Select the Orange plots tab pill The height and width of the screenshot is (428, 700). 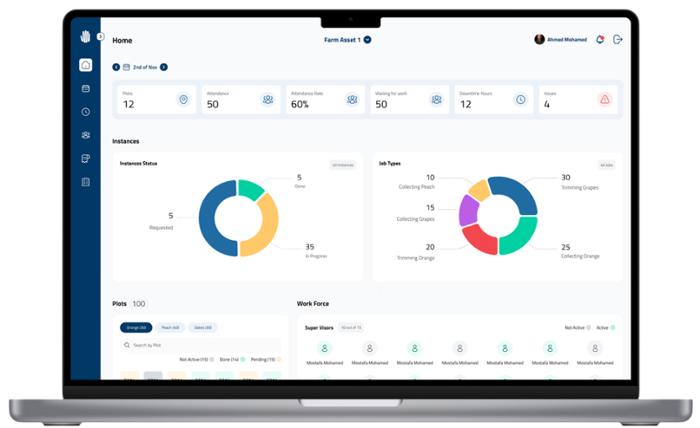136,328
